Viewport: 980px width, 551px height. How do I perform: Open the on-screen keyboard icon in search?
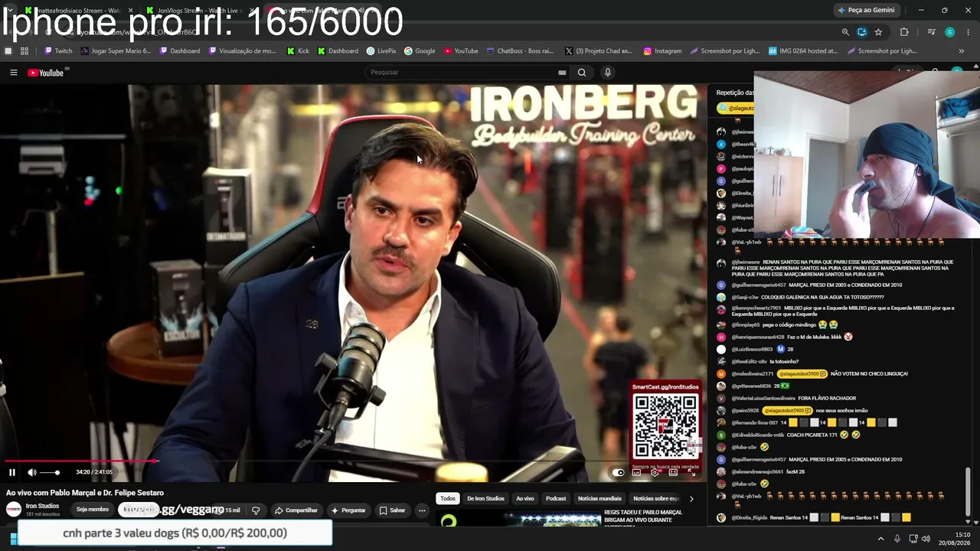point(562,73)
